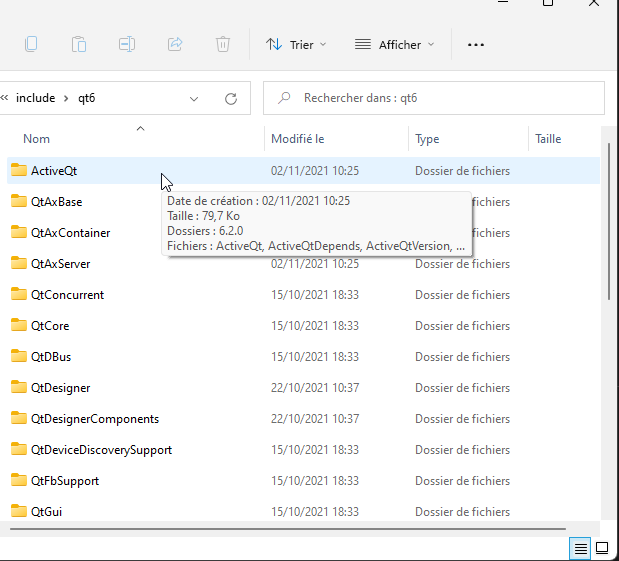Click the QtAxContainer folder icon
The height and width of the screenshot is (561, 619).
click(x=19, y=232)
